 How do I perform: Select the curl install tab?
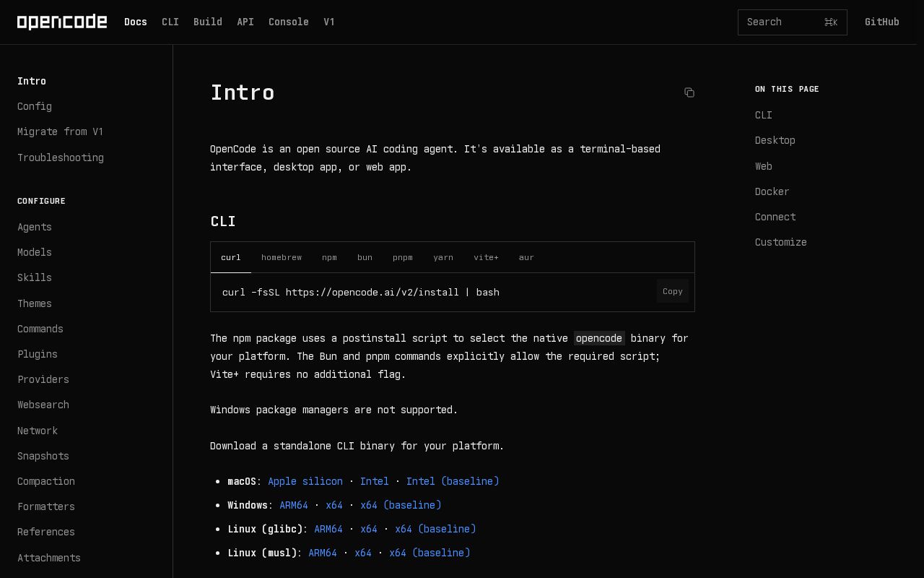(x=231, y=257)
